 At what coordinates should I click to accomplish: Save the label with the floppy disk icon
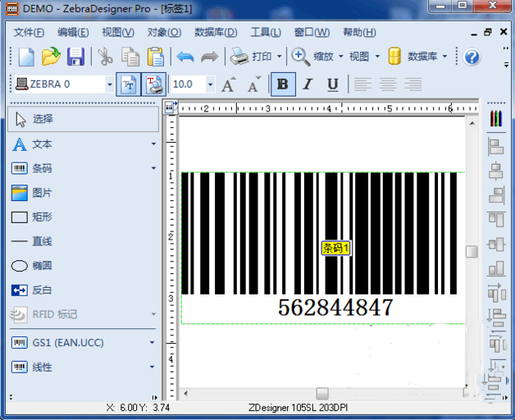76,57
